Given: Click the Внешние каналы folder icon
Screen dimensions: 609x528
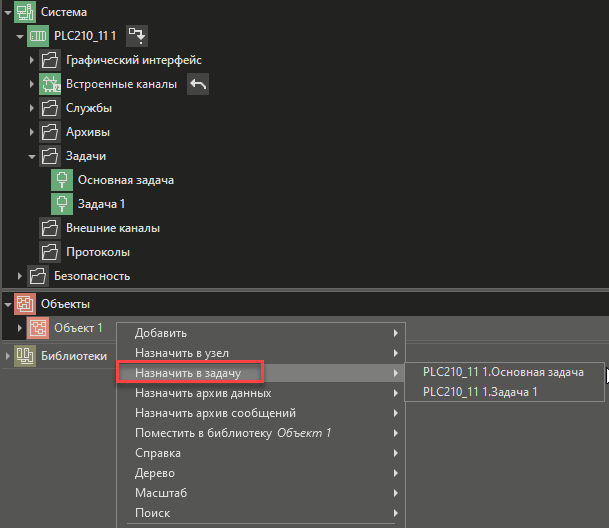Looking at the screenshot, I should click(x=50, y=228).
